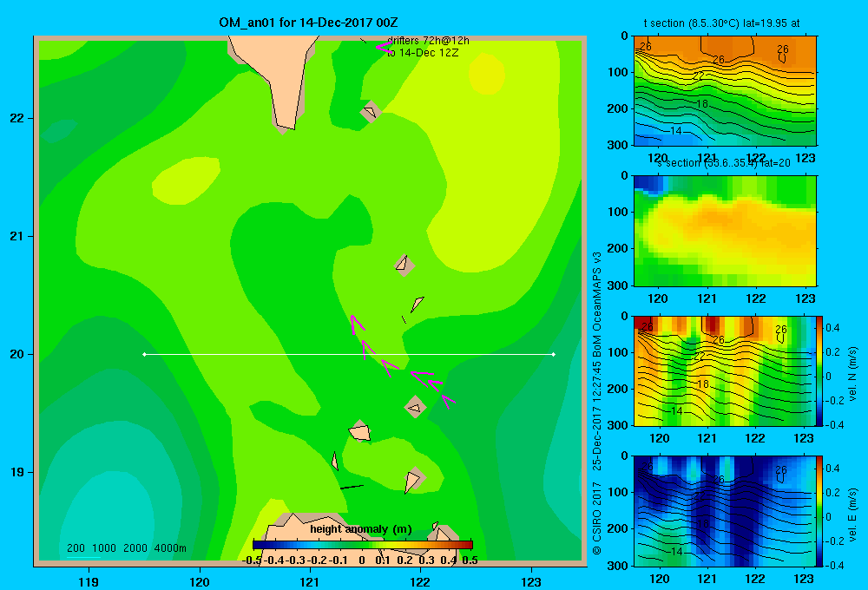Click the 'height anomaly (m)' legend title

(361, 529)
